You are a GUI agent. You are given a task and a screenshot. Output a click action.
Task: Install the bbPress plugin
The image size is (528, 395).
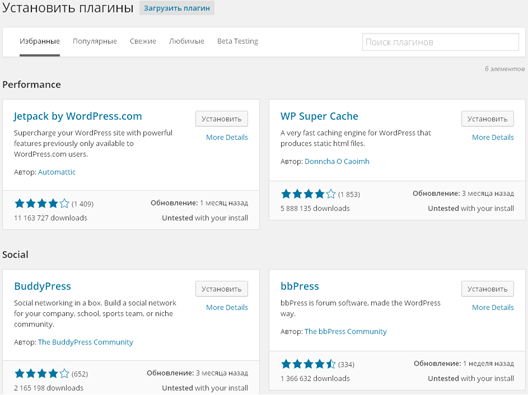[487, 289]
